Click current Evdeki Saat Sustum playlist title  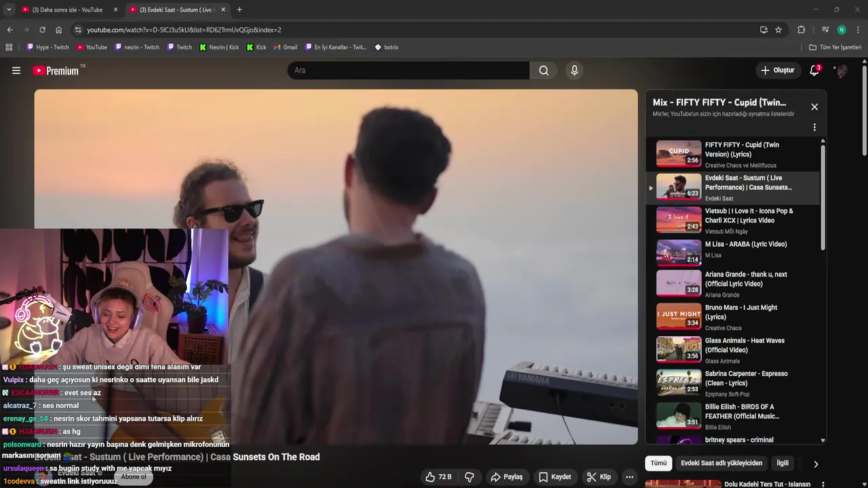749,182
